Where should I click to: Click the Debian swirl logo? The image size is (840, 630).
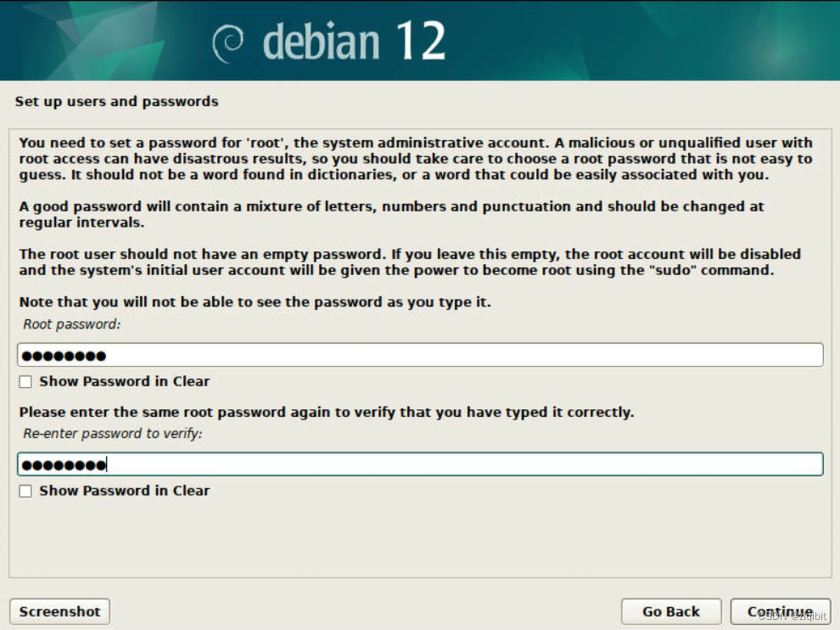tap(229, 43)
